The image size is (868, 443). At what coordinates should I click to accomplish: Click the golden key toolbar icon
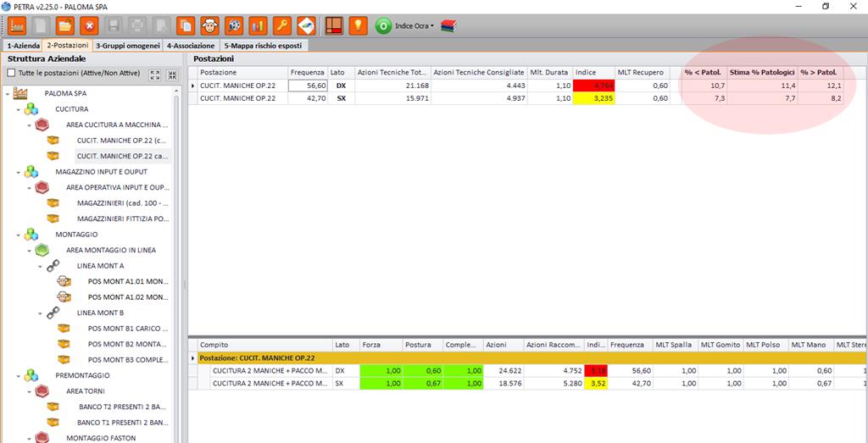click(x=282, y=25)
